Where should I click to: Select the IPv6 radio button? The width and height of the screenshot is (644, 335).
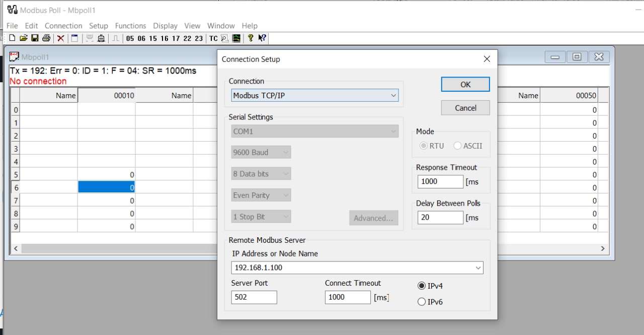(422, 302)
